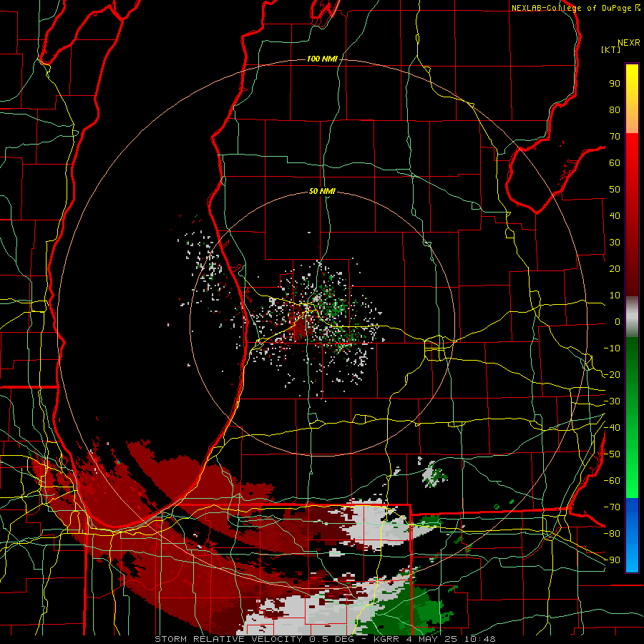Click the -20 value on velocity scale
This screenshot has height=644, width=644.
(x=612, y=374)
